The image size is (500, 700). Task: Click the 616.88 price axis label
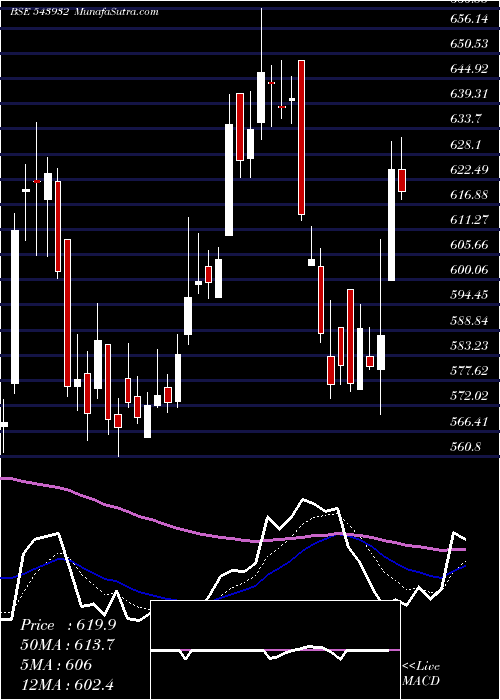[467, 195]
